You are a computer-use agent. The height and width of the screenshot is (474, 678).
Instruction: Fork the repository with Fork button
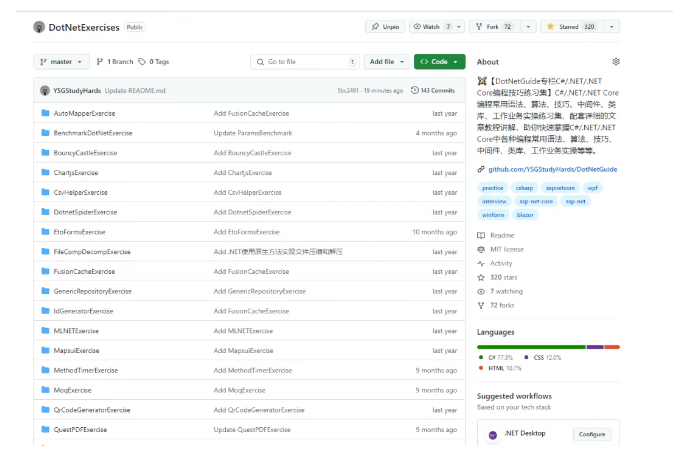click(495, 27)
